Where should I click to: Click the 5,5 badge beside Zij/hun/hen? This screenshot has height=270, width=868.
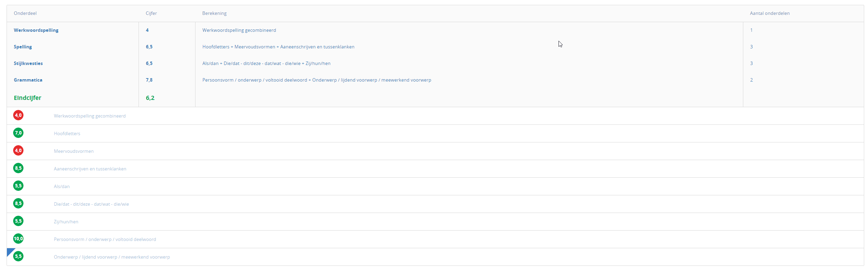(18, 221)
